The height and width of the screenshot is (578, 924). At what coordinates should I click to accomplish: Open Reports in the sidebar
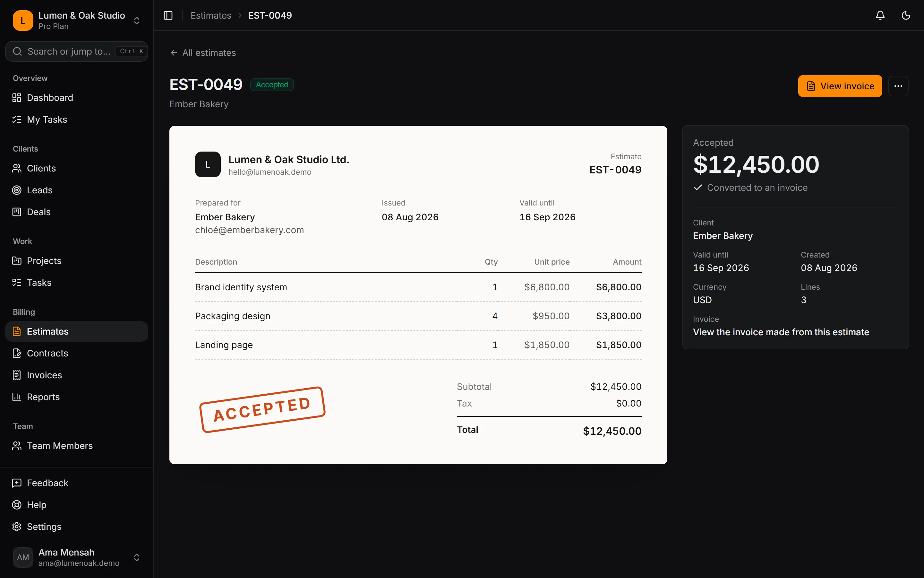point(76,397)
